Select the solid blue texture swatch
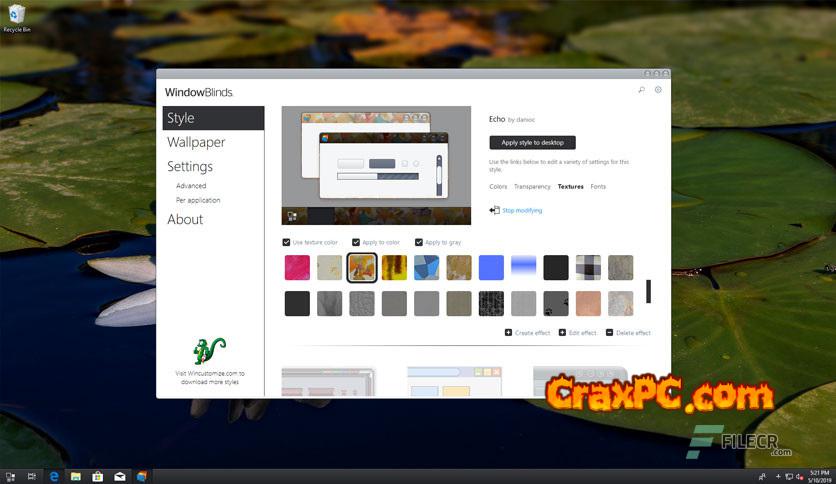Screen dimensions: 836x484 (491, 267)
